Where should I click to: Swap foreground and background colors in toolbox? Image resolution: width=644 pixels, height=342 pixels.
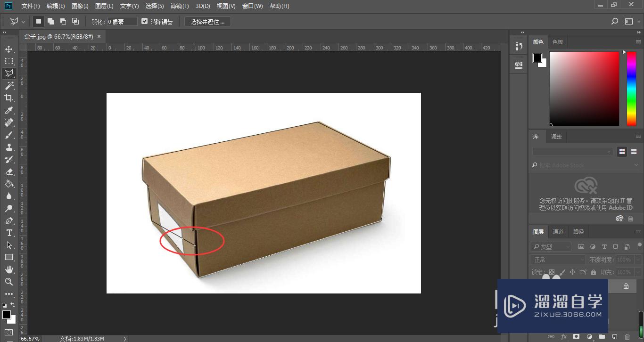13,305
